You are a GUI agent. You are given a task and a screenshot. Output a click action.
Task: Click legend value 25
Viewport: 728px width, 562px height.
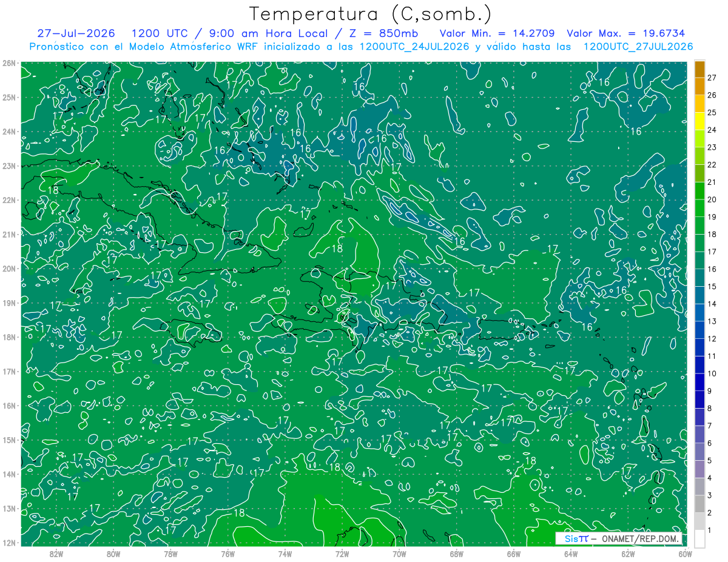point(712,113)
